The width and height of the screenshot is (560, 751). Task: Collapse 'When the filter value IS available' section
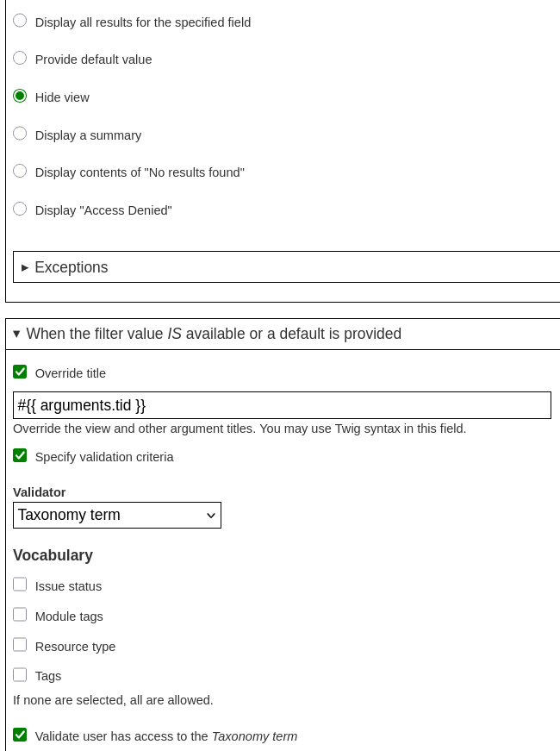pos(214,334)
